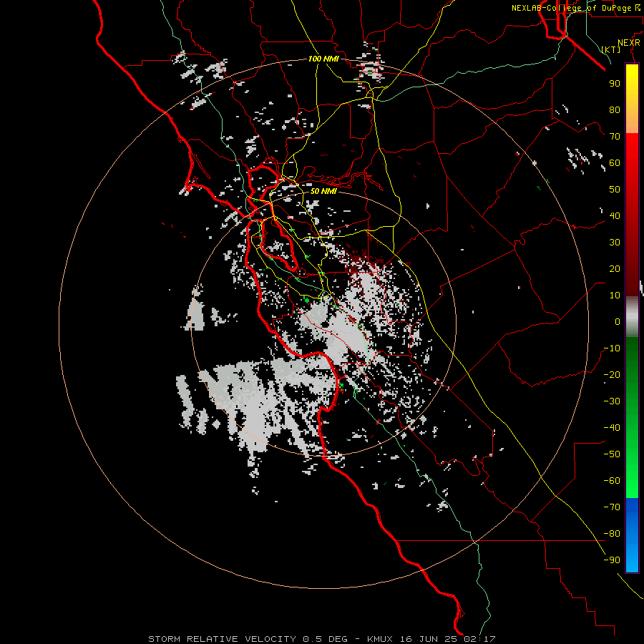Click the "-40" scale label
This screenshot has height=644, width=644.
tap(612, 428)
